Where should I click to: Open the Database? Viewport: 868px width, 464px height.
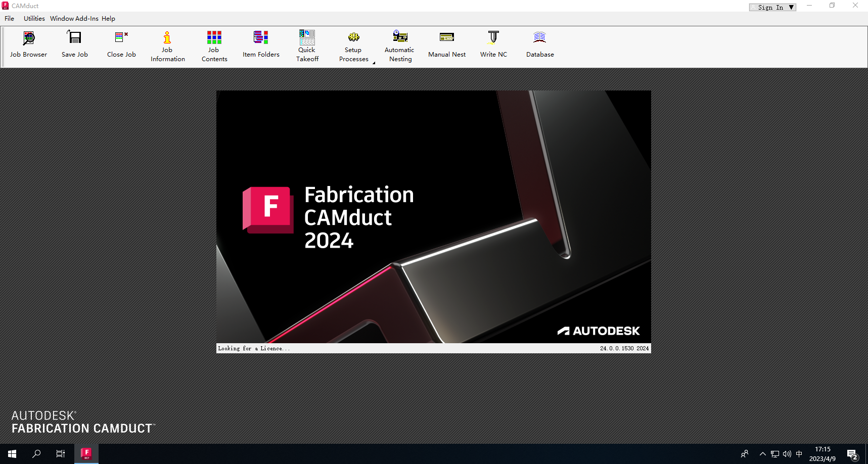click(x=540, y=45)
